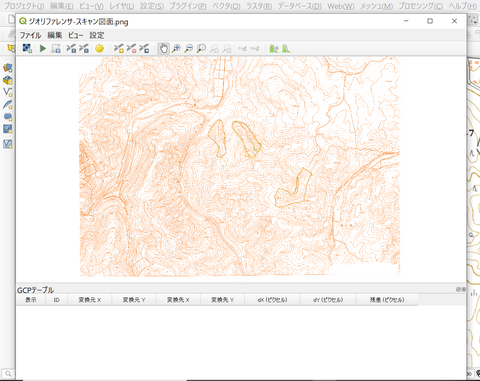Click the 変換元 X column header
The height and width of the screenshot is (381, 480).
[x=90, y=300]
